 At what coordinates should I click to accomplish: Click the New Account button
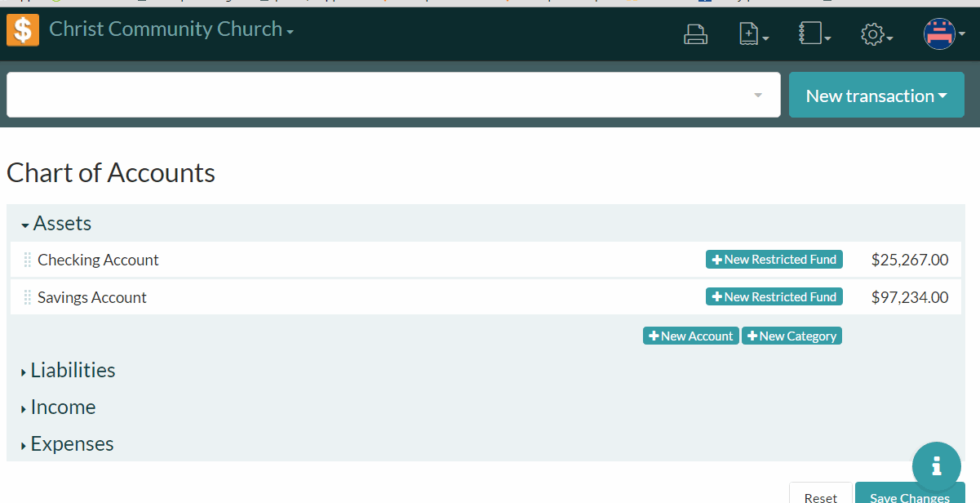coord(690,336)
